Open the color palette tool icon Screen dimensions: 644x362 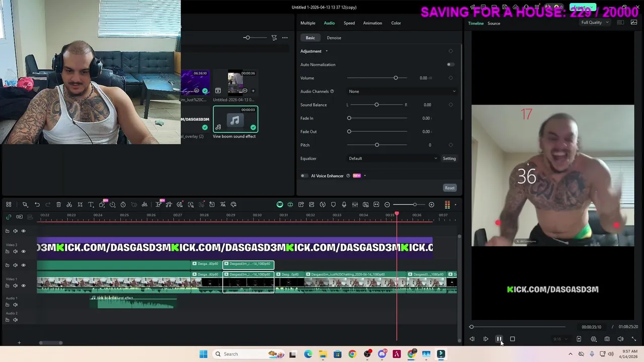(x=233, y=205)
